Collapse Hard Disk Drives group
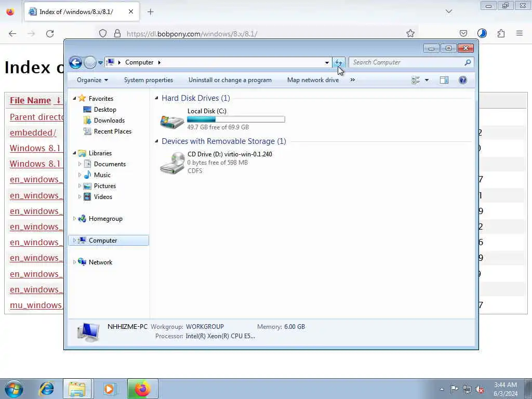Image resolution: width=532 pixels, height=399 pixels. [156, 98]
